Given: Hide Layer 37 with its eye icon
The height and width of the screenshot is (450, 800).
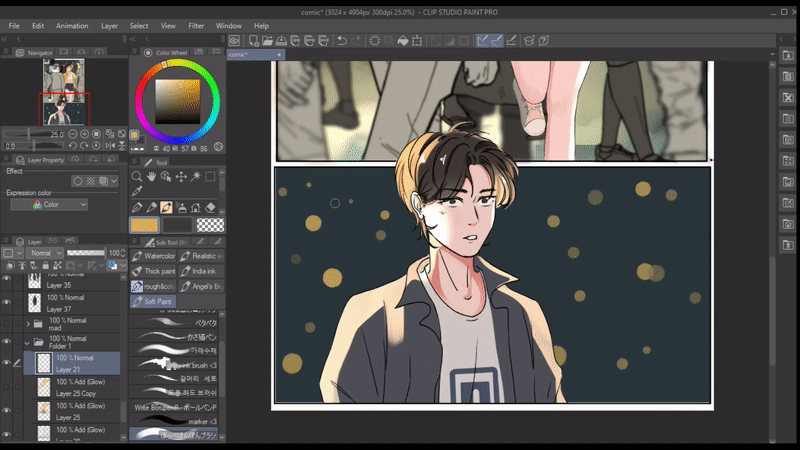Looking at the screenshot, I should coord(7,303).
